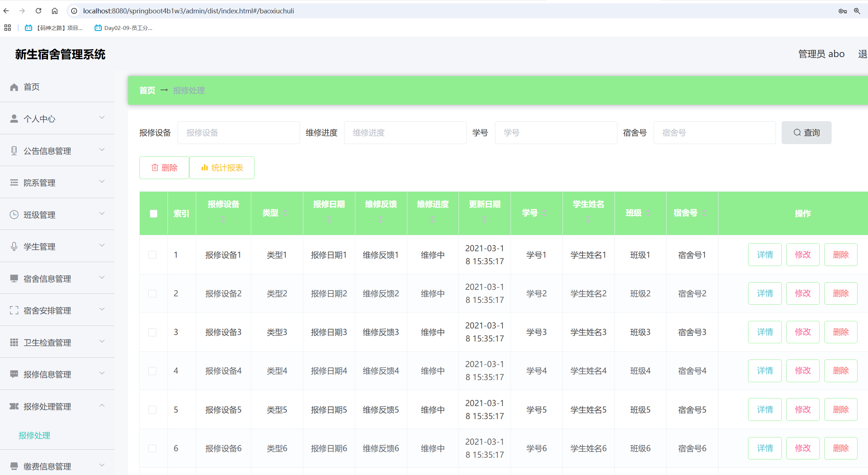868x475 pixels.
Task: Open 首页 from the breadcrumb
Action: [x=147, y=90]
